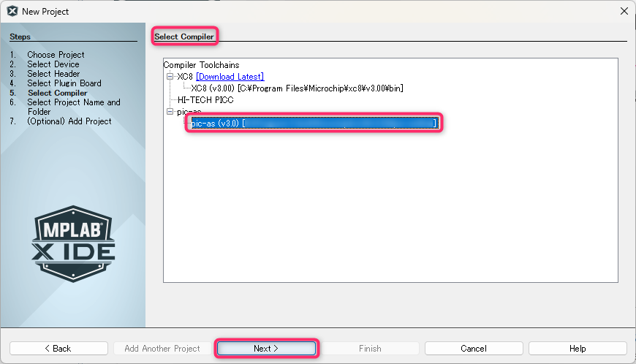
Task: Cancel the New Project wizard
Action: tap(474, 348)
